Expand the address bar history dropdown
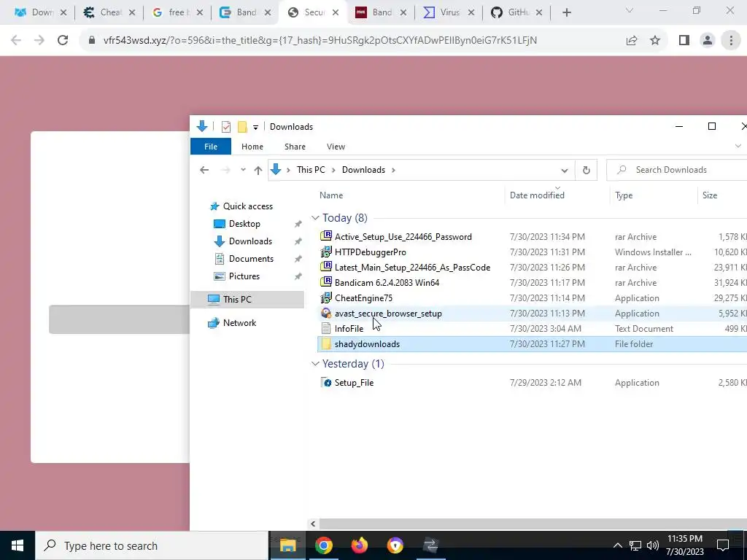 coord(565,171)
